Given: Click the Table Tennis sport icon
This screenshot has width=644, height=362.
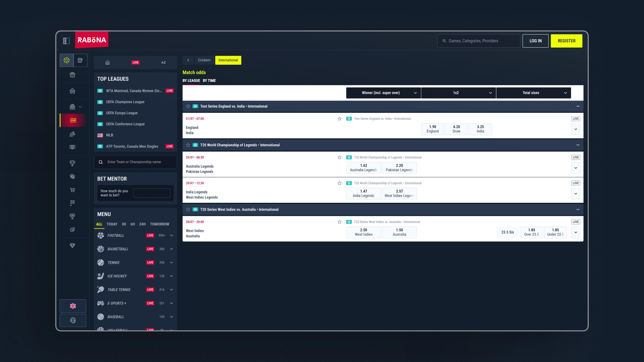Looking at the screenshot, I should point(101,290).
